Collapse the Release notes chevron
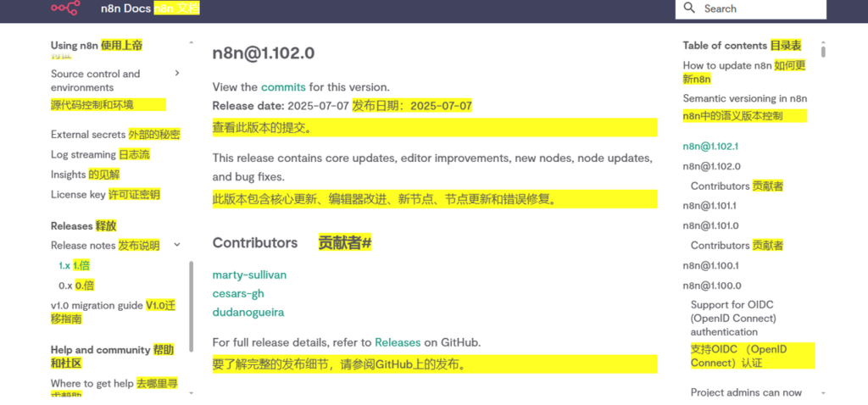Image resolution: width=868 pixels, height=405 pixels. pyautogui.click(x=177, y=244)
